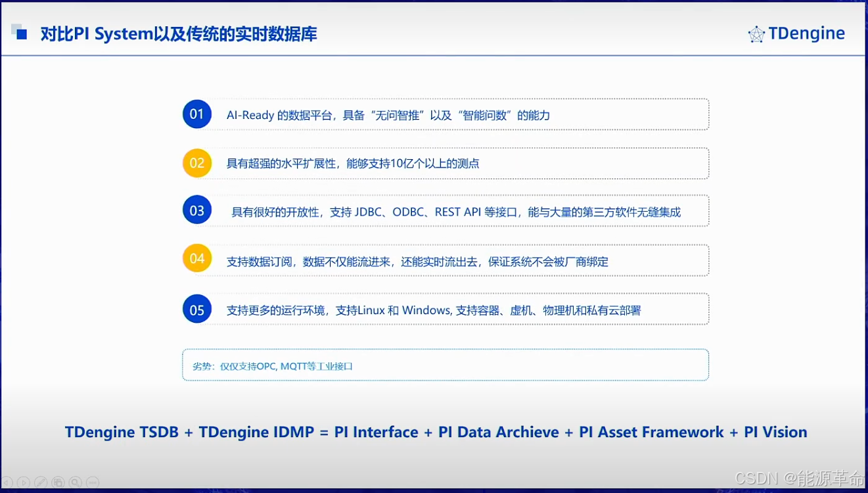Image resolution: width=868 pixels, height=493 pixels.
Task: Click 'PI Vision' in the bottom formula
Action: pyautogui.click(x=775, y=432)
